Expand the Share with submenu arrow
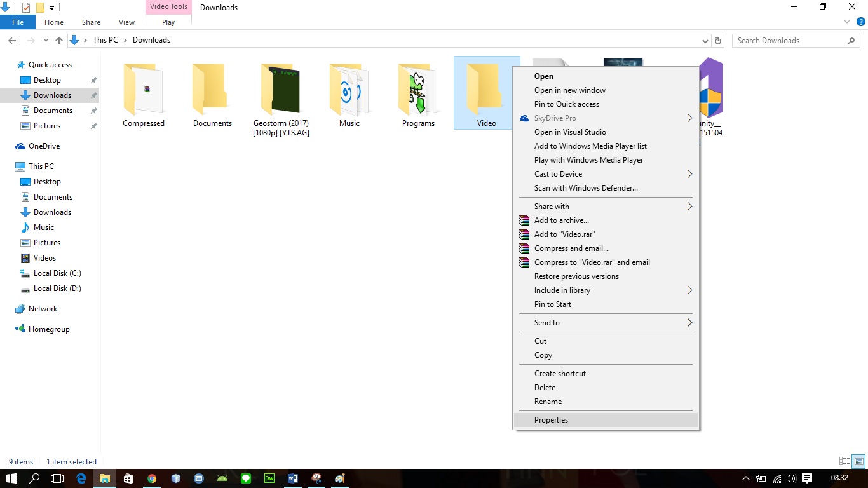 click(689, 207)
